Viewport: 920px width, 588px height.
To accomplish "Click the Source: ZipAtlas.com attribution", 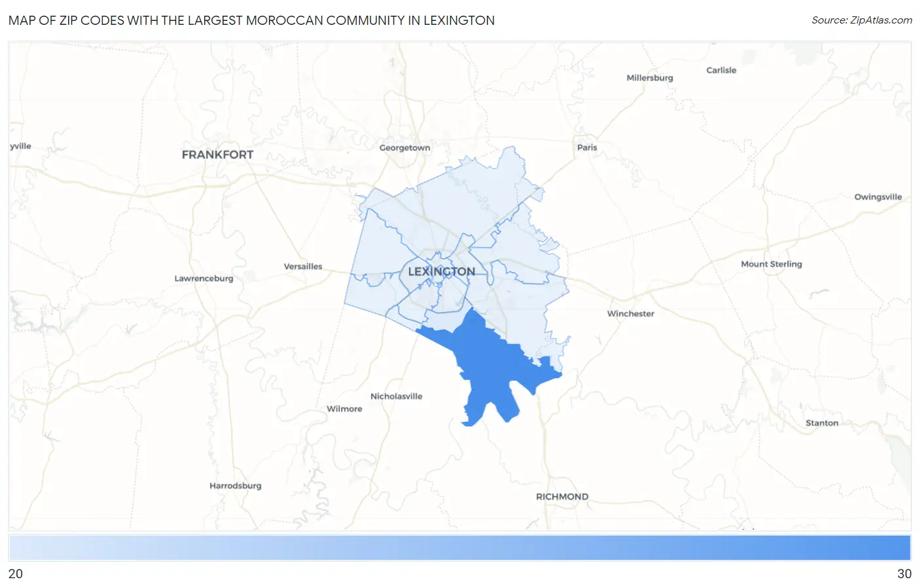I will [x=862, y=20].
